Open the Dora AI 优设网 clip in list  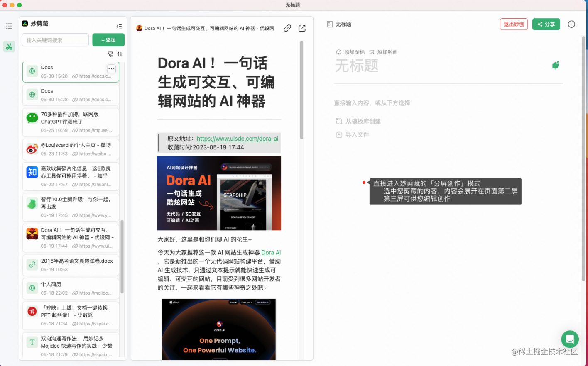pos(71,238)
